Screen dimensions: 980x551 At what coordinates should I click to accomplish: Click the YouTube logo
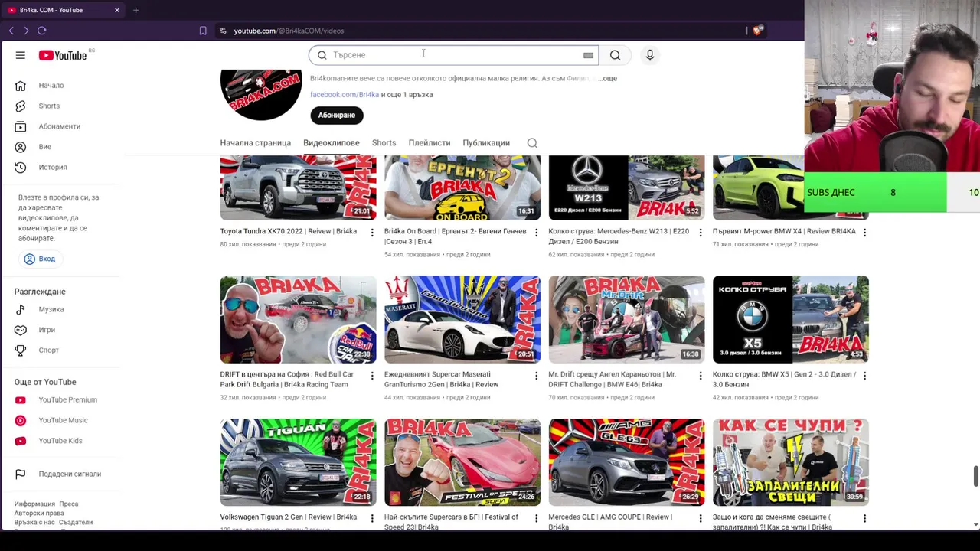click(x=63, y=55)
